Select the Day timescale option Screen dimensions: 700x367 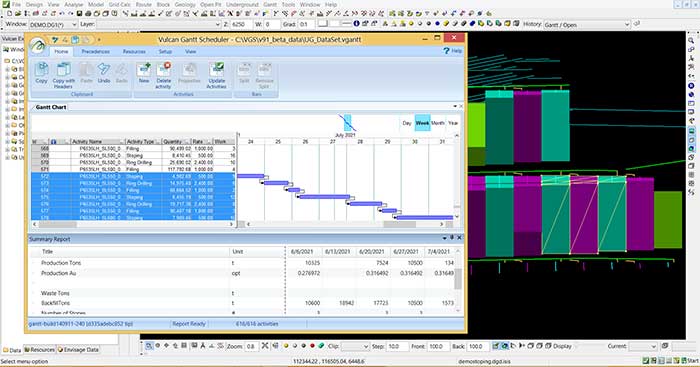[x=407, y=123]
